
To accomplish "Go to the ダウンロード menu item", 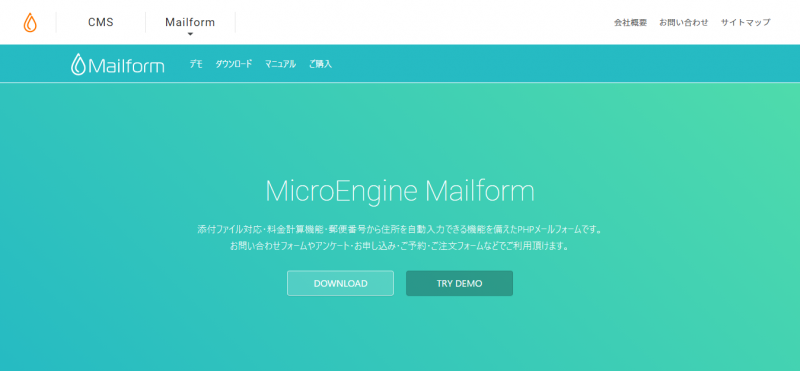I will 234,64.
